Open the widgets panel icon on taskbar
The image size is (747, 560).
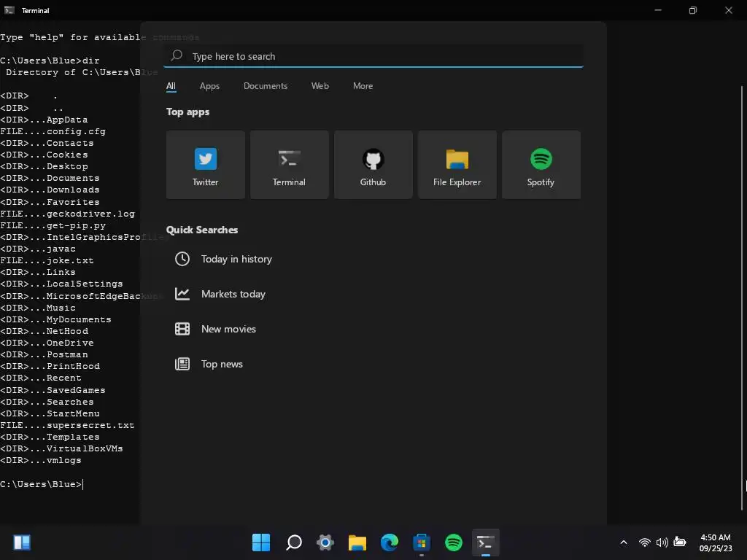click(x=22, y=542)
